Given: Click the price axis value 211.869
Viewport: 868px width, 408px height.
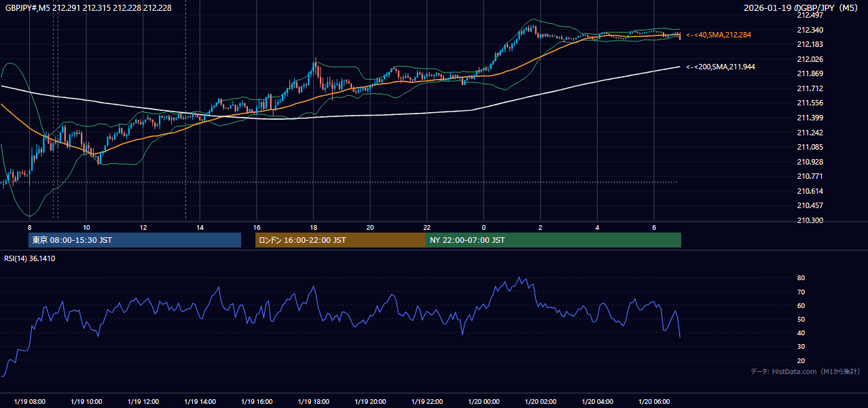Looking at the screenshot, I should pyautogui.click(x=810, y=74).
